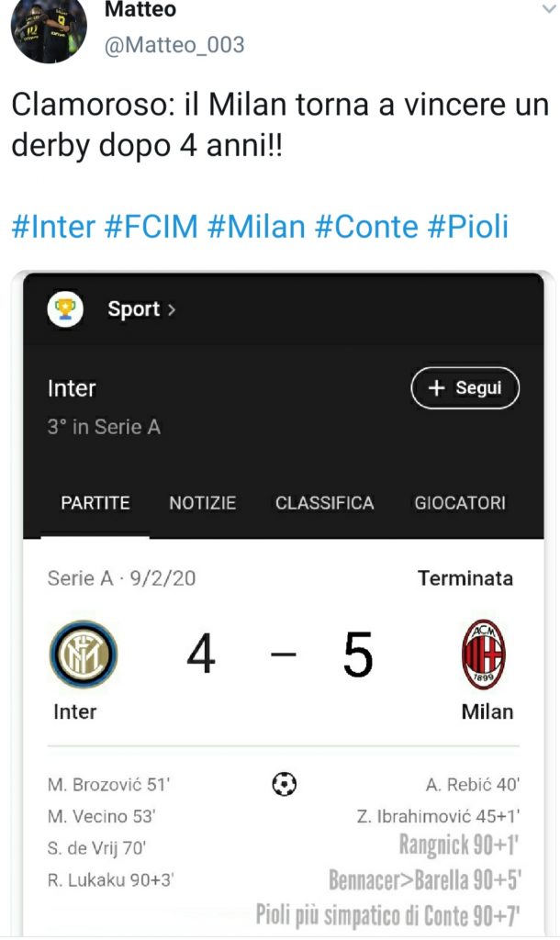Click the AC Milan club crest

pyautogui.click(x=483, y=655)
